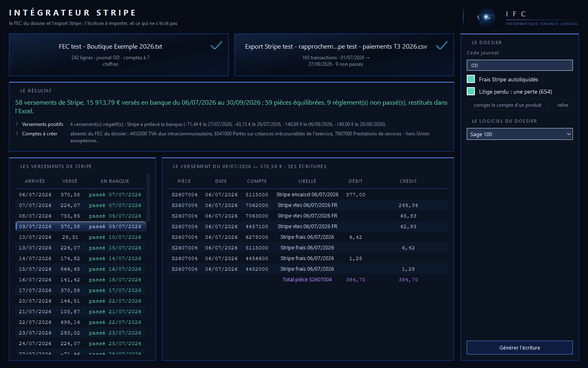Select the 22/07/2026 payout of 699,14
The width and height of the screenshot is (588, 368).
click(80, 322)
